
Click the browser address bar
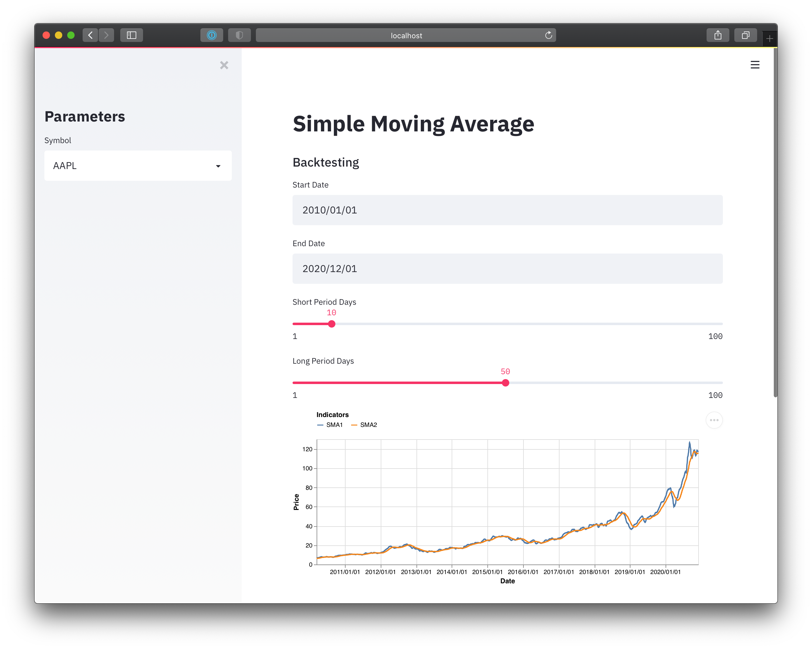coord(406,35)
